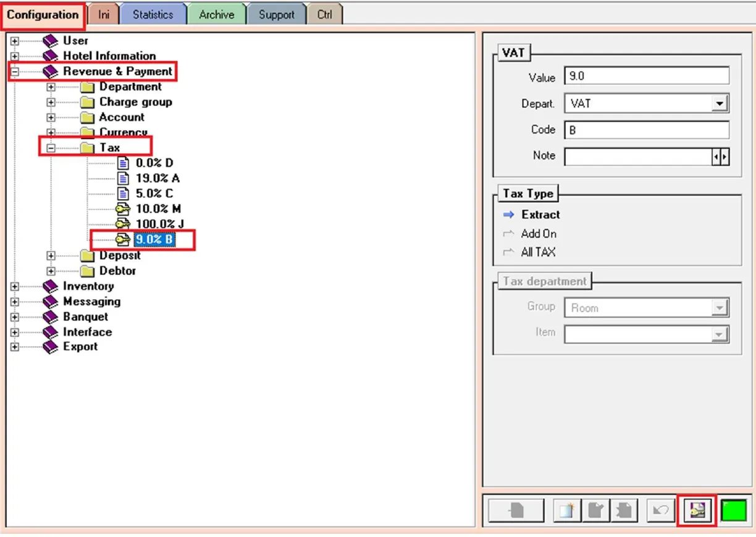
Task: Open the Statistics tab
Action: (x=153, y=15)
